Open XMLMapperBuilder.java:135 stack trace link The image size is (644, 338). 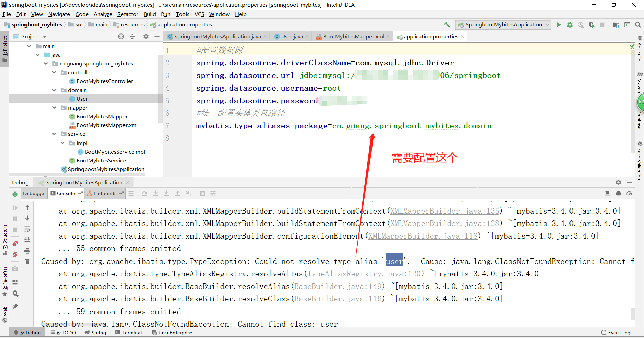445,211
